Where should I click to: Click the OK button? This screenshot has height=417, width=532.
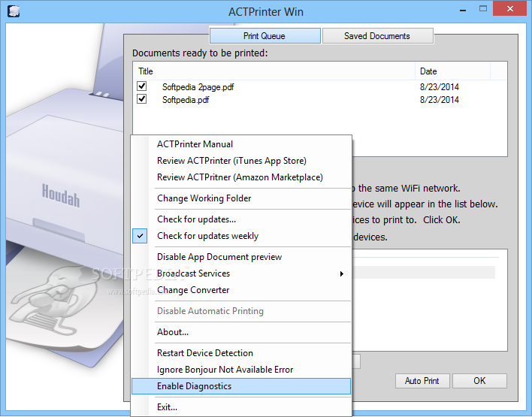[479, 381]
